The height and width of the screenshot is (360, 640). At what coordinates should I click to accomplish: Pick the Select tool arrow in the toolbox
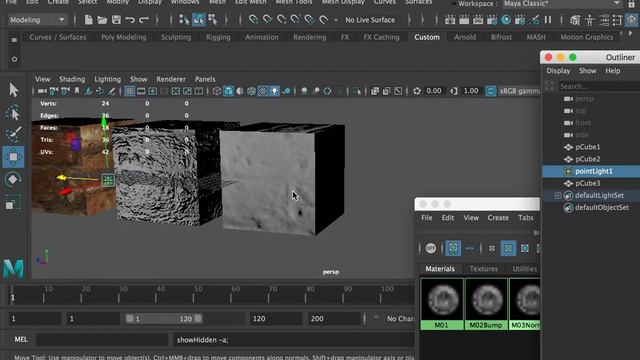(x=13, y=90)
